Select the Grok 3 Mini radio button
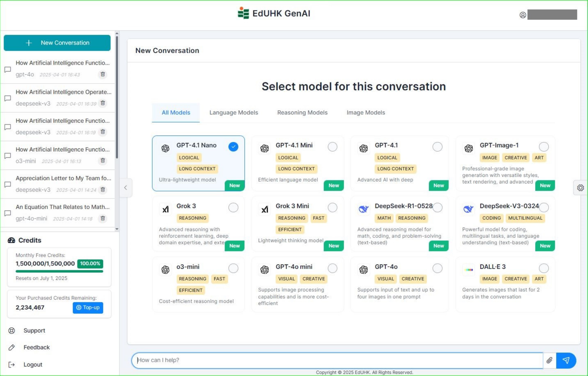The width and height of the screenshot is (588, 376). coord(333,208)
